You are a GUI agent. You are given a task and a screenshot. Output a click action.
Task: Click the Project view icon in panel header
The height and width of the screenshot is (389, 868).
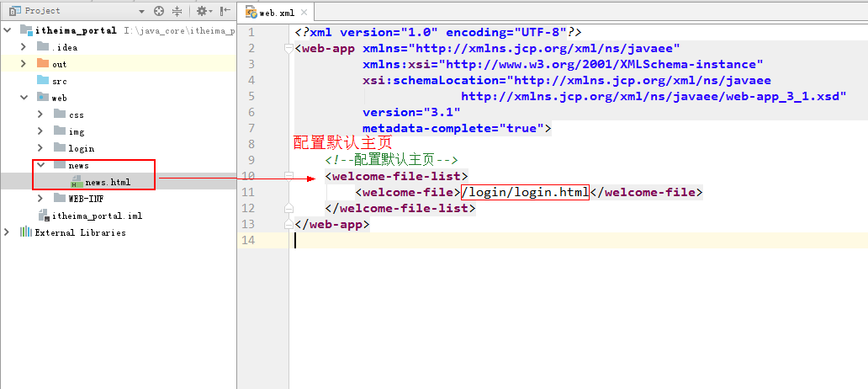pos(15,11)
